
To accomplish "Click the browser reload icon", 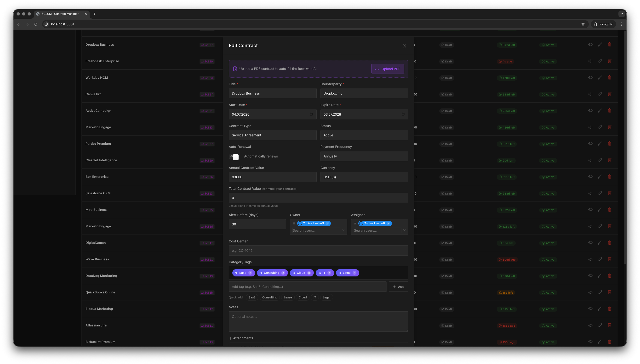I will click(36, 24).
